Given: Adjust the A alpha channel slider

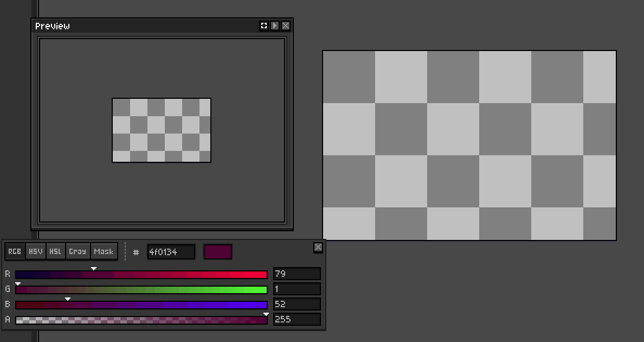Looking at the screenshot, I should pos(141,320).
